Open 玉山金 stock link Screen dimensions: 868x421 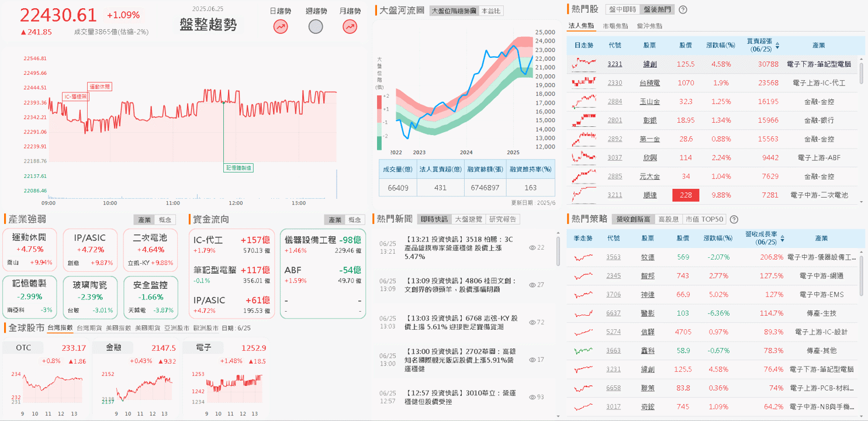649,102
